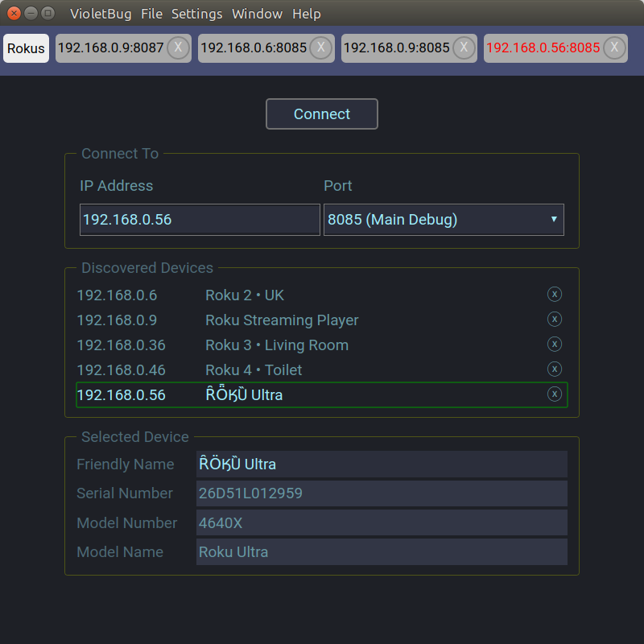Open the Help menu
644x644 pixels.
click(307, 14)
